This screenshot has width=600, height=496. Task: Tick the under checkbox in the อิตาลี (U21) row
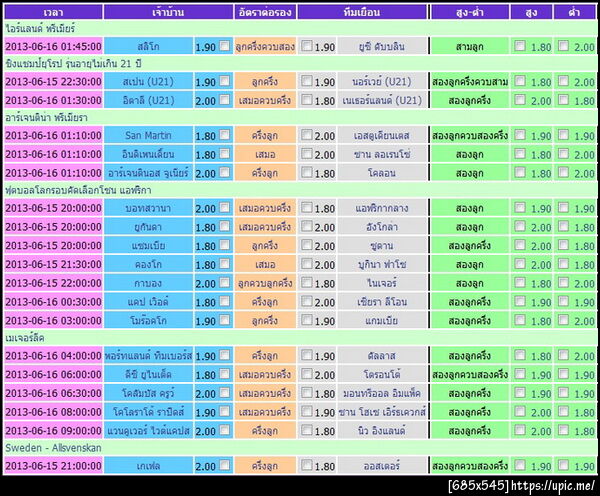563,100
